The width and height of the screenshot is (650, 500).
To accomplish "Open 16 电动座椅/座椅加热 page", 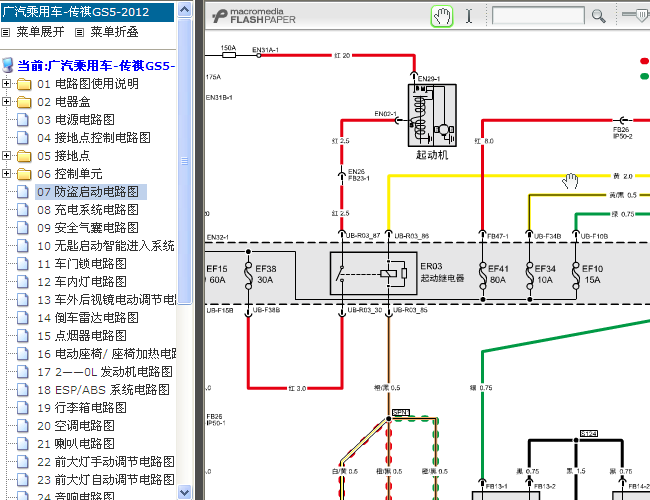I will click(107, 354).
